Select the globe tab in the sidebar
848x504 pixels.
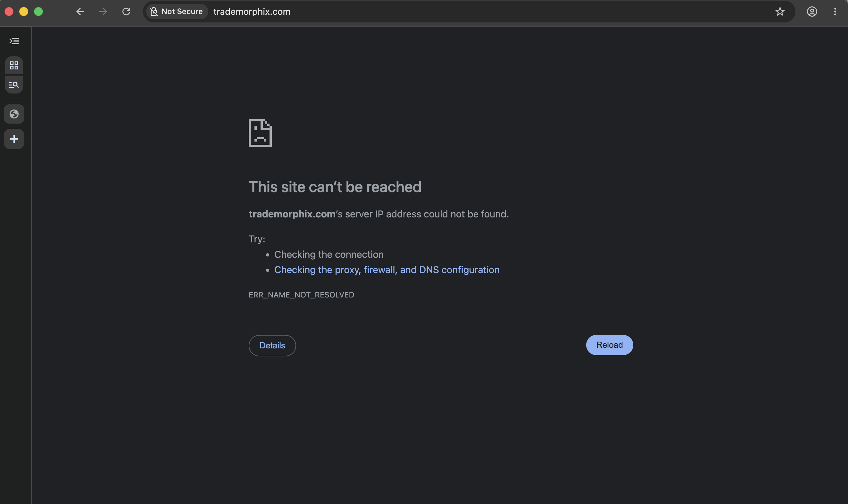[14, 114]
